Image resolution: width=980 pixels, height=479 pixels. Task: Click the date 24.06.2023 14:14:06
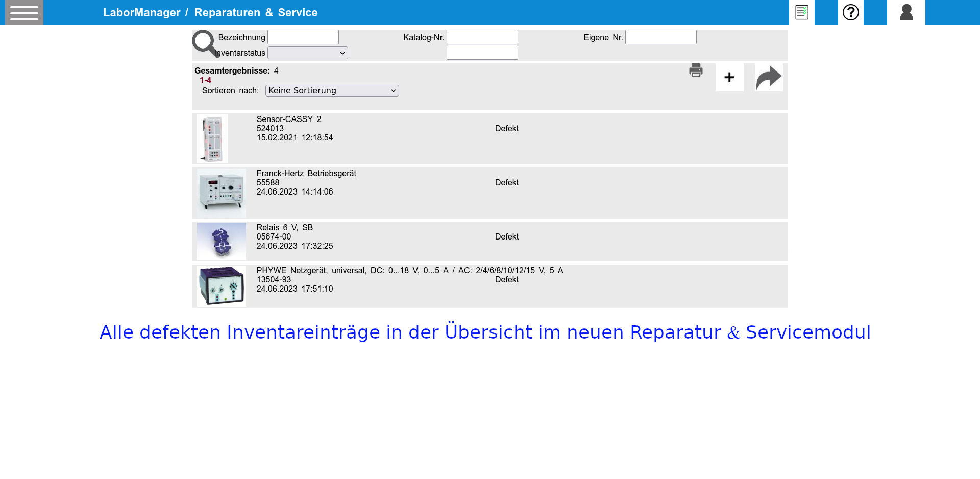pyautogui.click(x=295, y=191)
